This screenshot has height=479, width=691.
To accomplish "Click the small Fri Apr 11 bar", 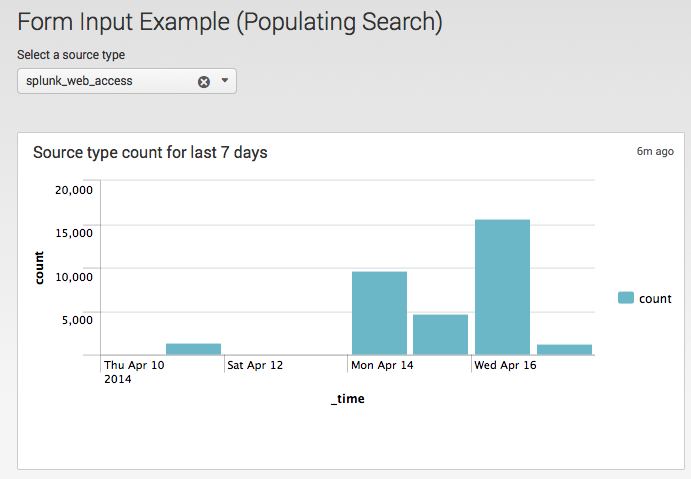I will 193,349.
